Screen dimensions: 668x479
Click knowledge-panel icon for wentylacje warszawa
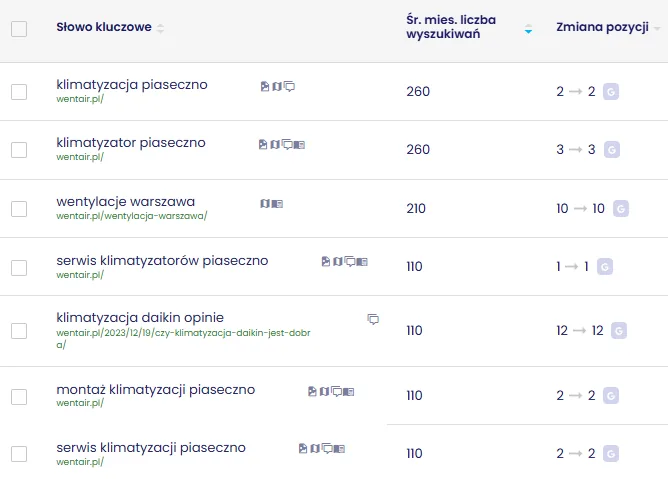pyautogui.click(x=277, y=204)
